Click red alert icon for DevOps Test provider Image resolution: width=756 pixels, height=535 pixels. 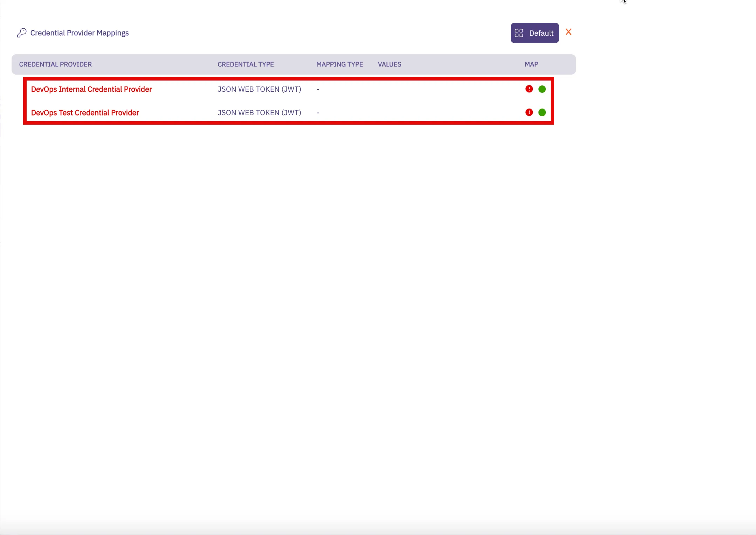tap(529, 112)
